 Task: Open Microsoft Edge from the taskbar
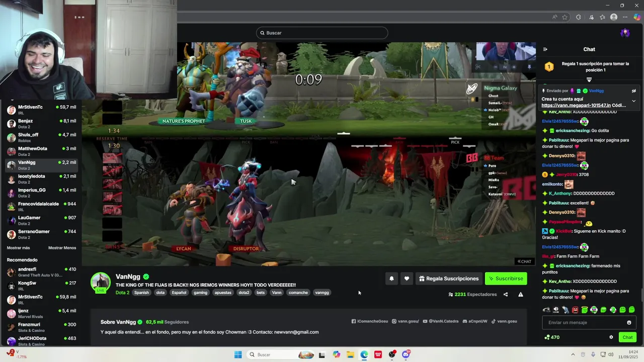[x=364, y=354]
